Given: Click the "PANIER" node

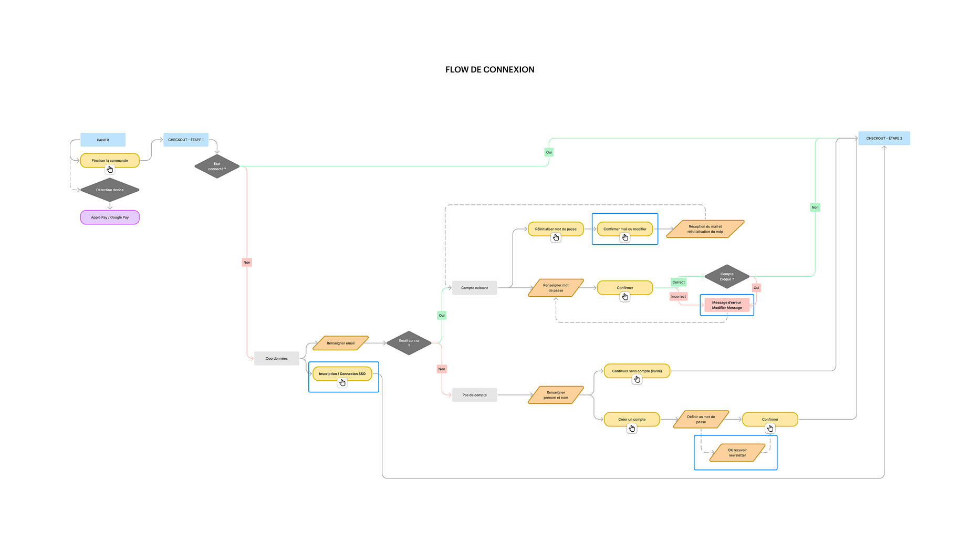Looking at the screenshot, I should (103, 139).
